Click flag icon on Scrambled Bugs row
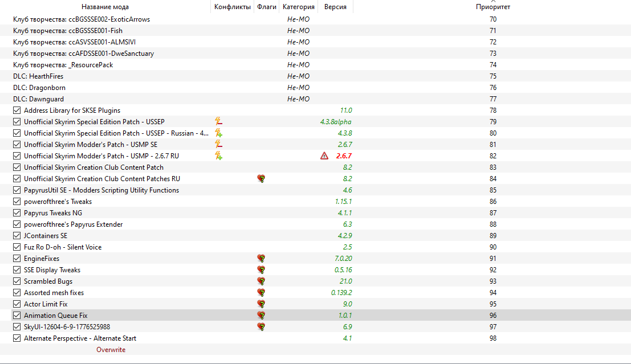Viewport: 631px width, 364px height. click(261, 281)
